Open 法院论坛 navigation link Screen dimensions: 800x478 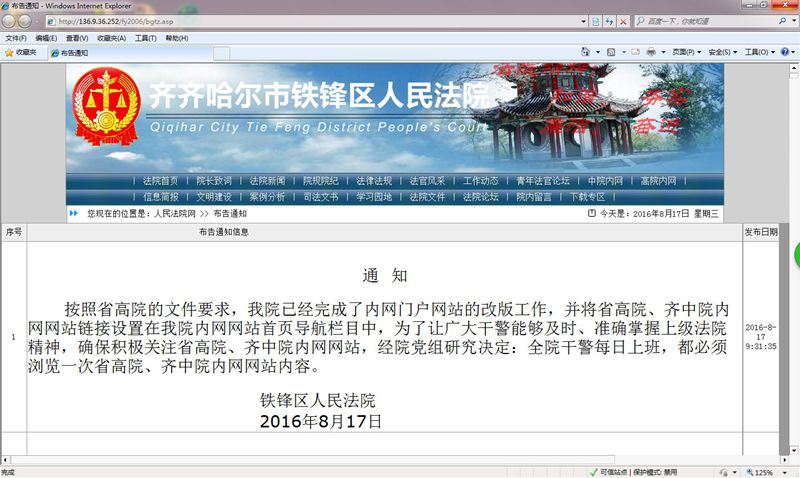481,197
